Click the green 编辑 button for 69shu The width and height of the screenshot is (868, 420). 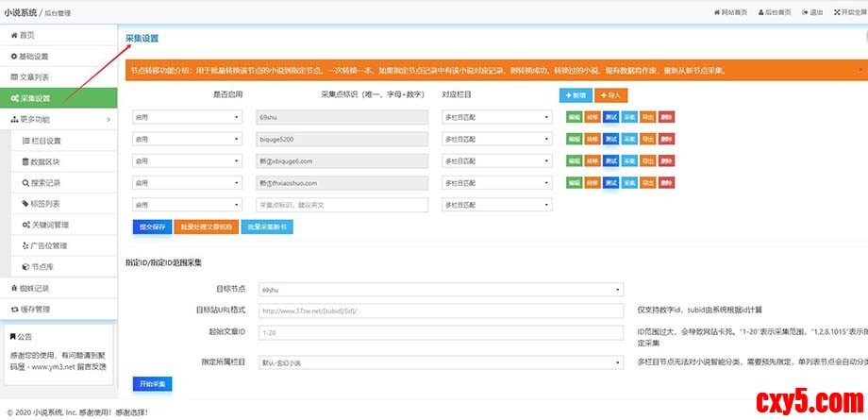(574, 117)
